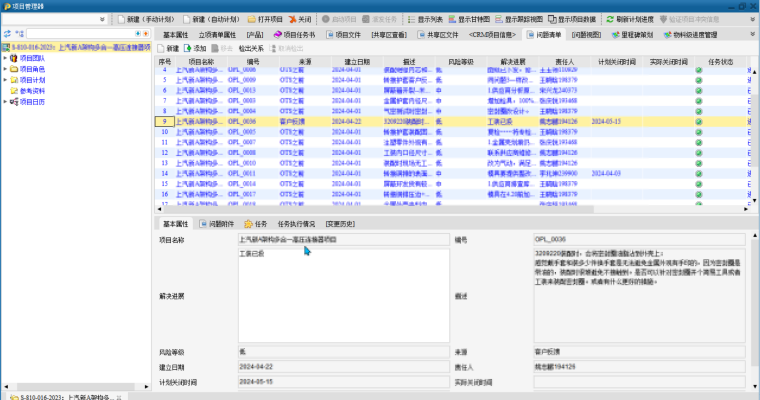Click the table's horizontal scrollbar
The image size is (760, 400).
[379, 209]
